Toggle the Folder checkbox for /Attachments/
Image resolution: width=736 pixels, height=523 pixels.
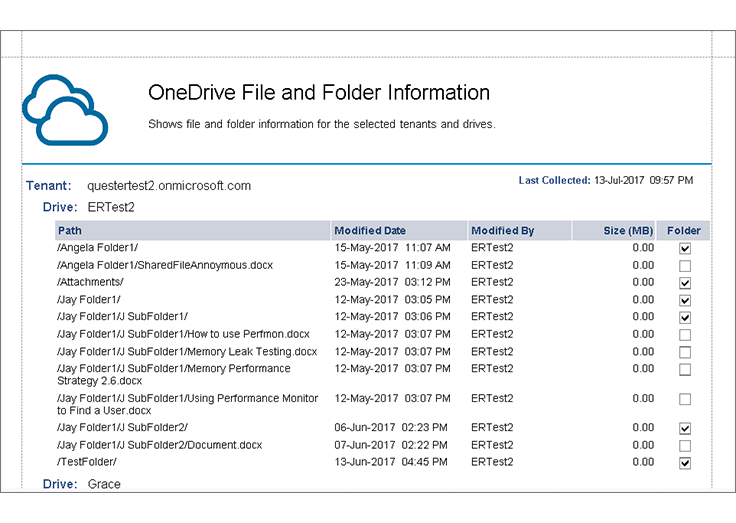tap(685, 283)
